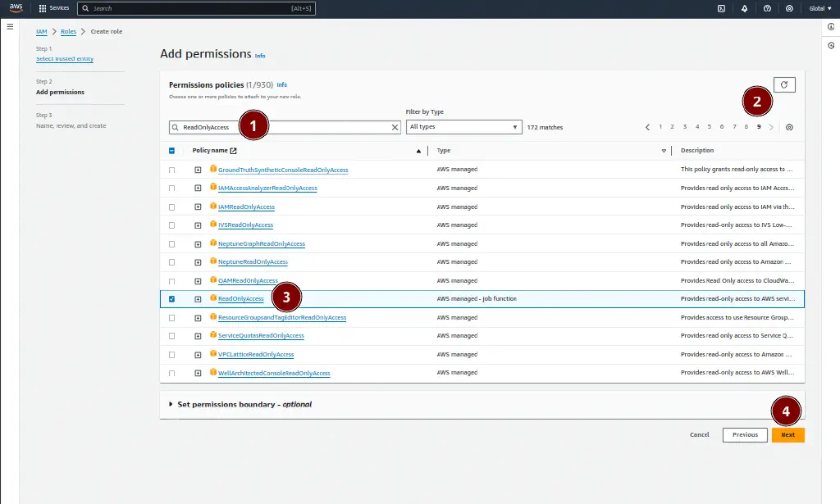Click the NeptuneReadOnlyAccess policy cube icon

pos(213,261)
